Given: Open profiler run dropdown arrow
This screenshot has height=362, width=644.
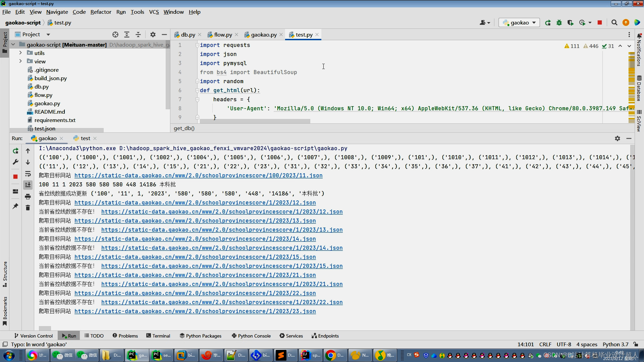Looking at the screenshot, I should coord(590,23).
